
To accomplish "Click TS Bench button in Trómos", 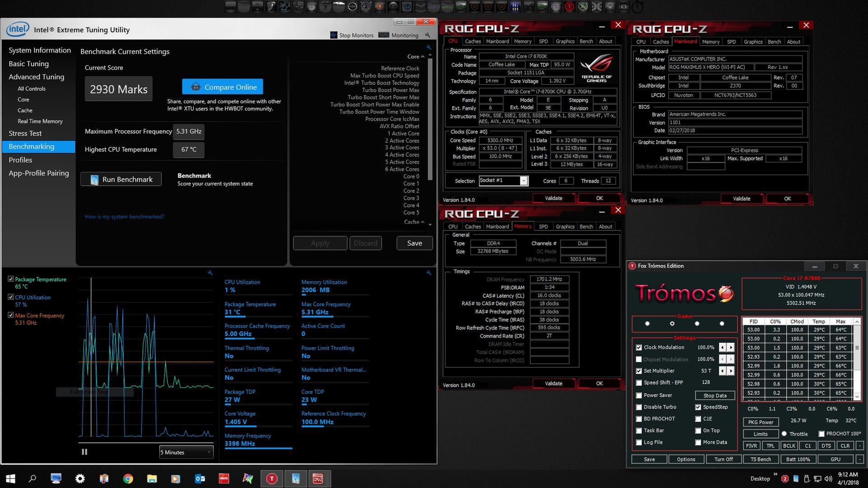I will [x=761, y=459].
